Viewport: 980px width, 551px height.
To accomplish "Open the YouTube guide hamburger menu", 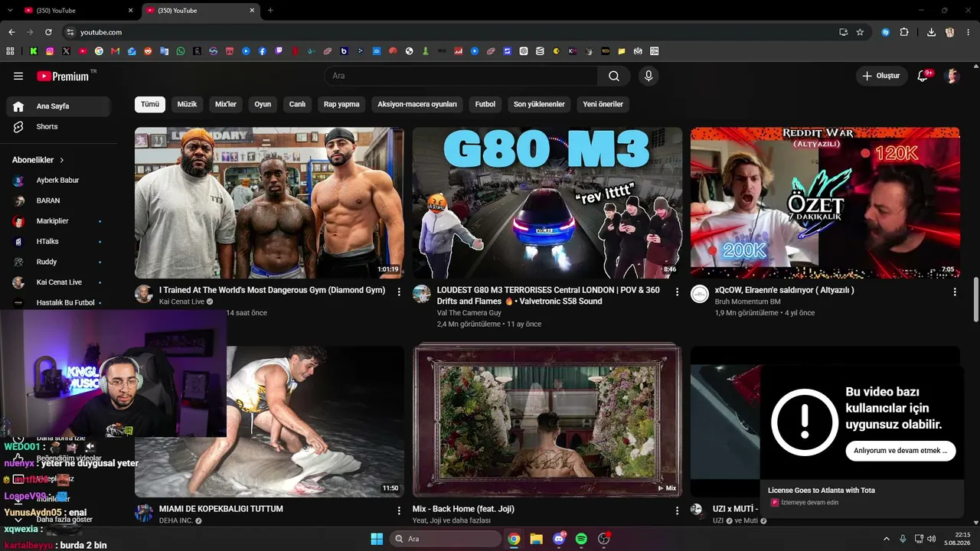I will 18,76.
